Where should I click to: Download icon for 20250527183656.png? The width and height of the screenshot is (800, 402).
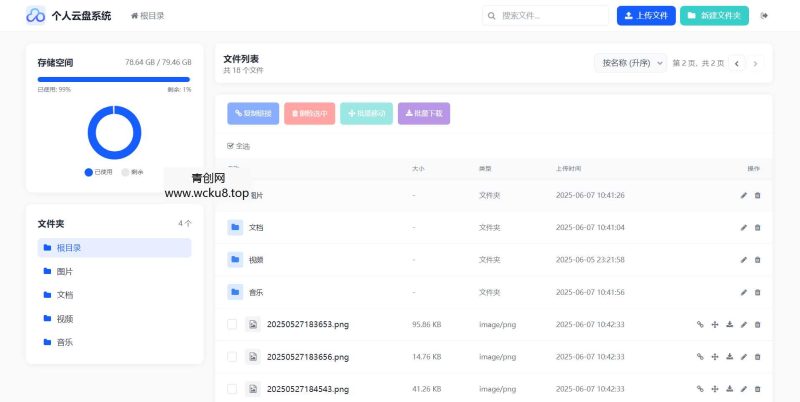point(730,357)
